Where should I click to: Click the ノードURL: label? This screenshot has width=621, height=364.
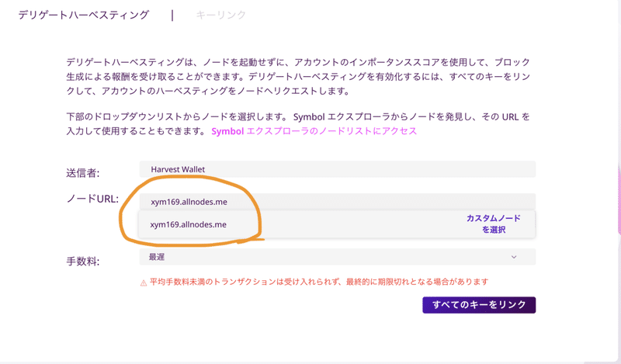(92, 199)
